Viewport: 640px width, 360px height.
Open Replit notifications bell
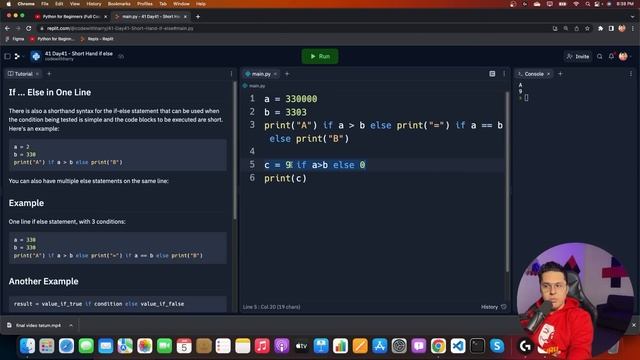611,56
